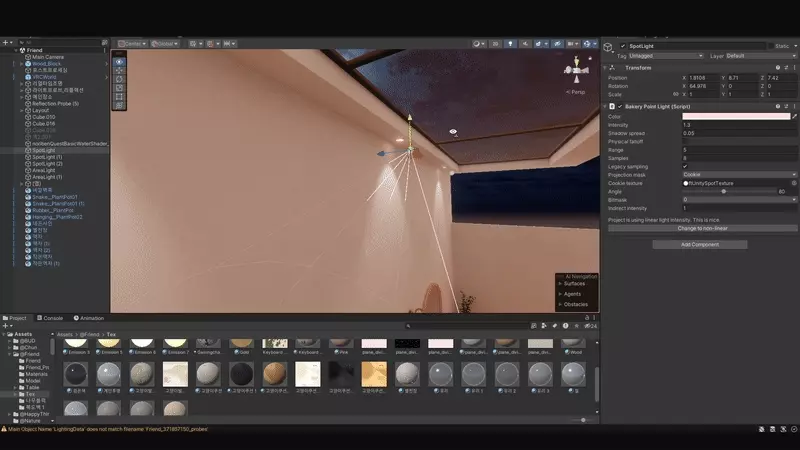Screen dimensions: 800x450
Task: Toggle the Static checkbox in inspector
Action: [x=770, y=46]
